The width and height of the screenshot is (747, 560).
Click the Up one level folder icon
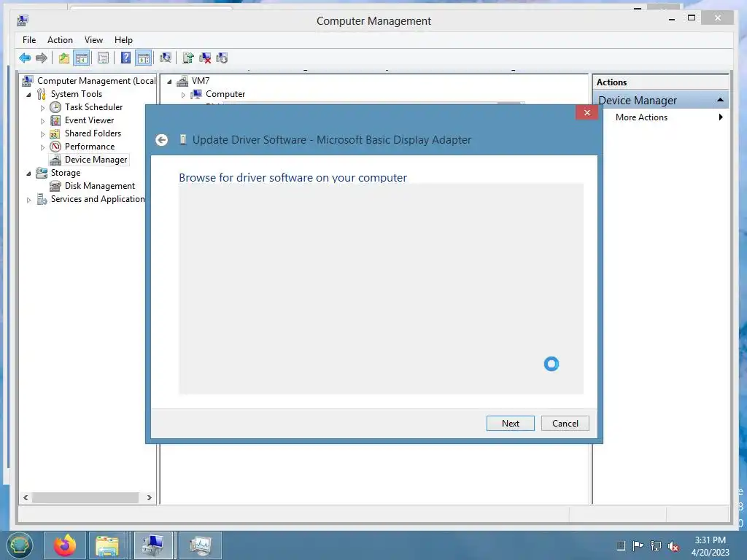[64, 58]
